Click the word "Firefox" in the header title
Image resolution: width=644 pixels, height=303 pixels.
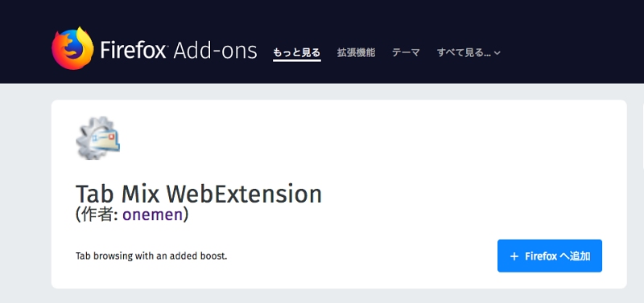click(x=133, y=51)
